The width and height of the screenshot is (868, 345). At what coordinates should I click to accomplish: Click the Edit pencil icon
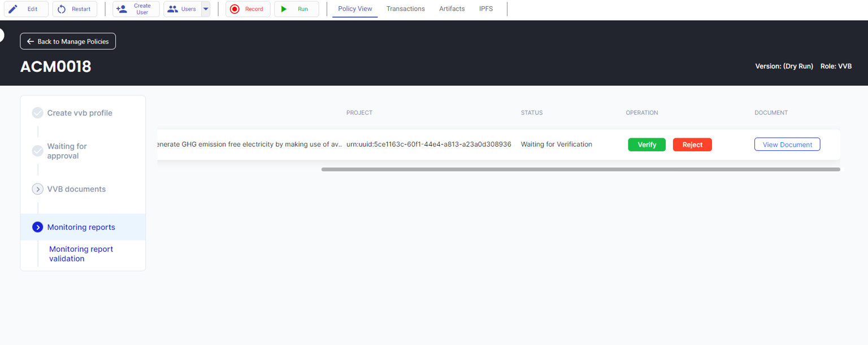13,9
